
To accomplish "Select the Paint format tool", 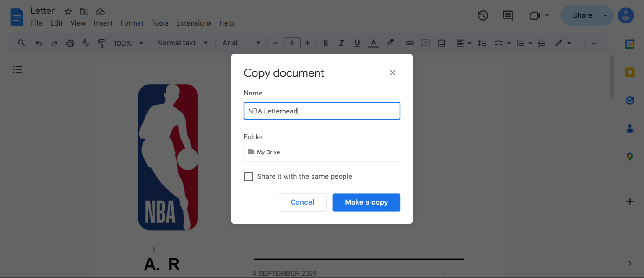I will click(x=101, y=43).
